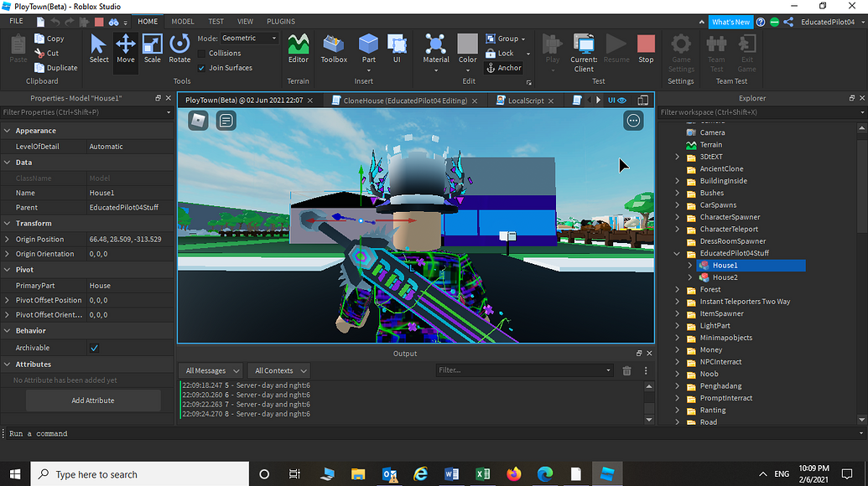
Task: Lock tool in Edit section
Action: pos(500,53)
